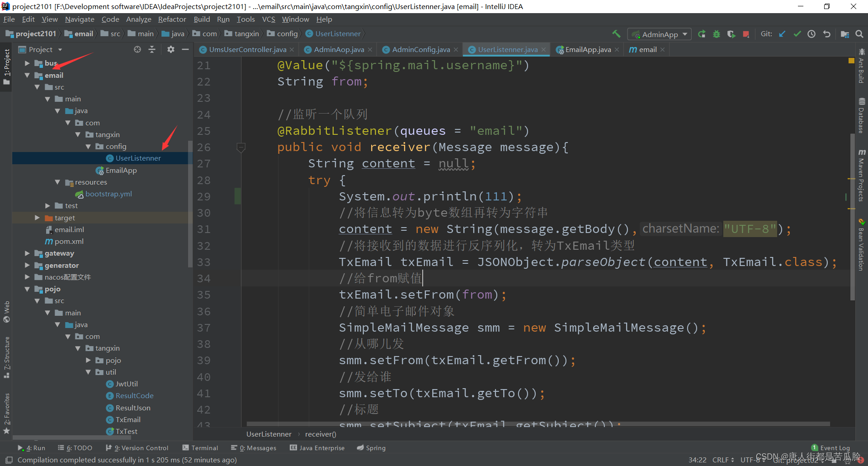Switch to EmailApp.java tab
868x466 pixels.
[588, 49]
